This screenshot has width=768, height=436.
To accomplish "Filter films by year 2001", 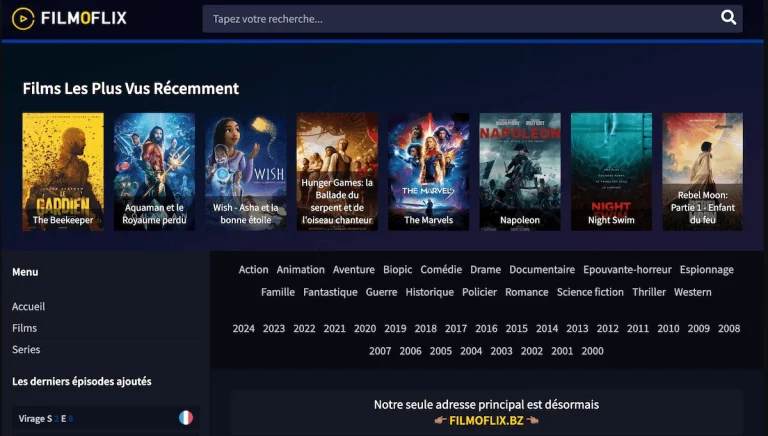I will pyautogui.click(x=562, y=351).
